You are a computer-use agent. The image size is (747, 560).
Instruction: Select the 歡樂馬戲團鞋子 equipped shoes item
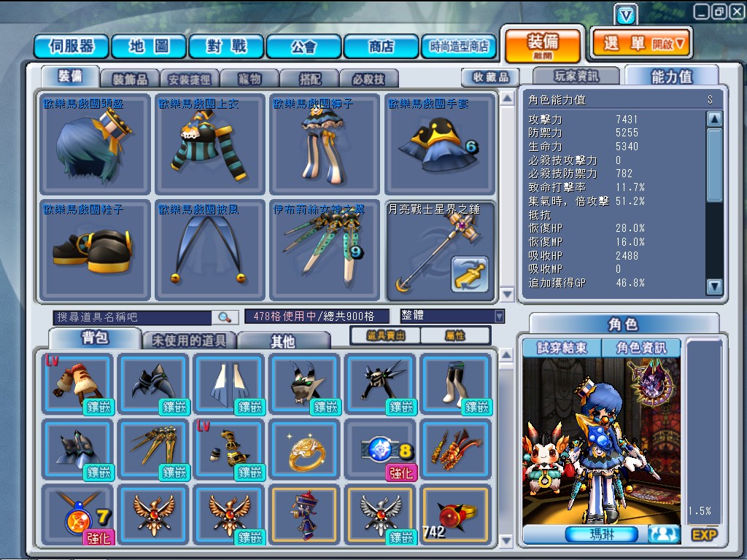(x=95, y=251)
